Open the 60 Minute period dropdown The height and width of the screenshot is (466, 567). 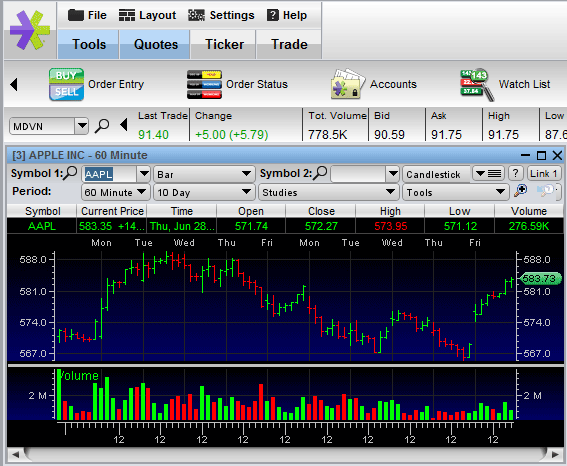[115, 192]
